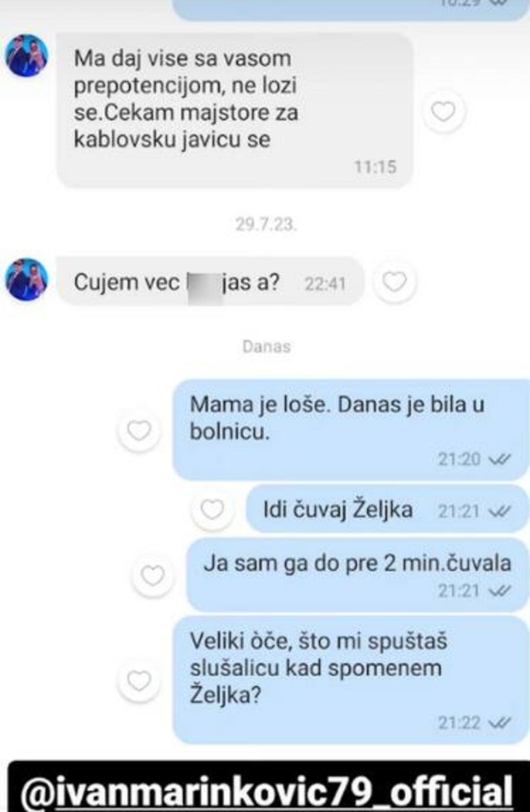The width and height of the screenshot is (530, 812).
Task: Check delivery ticks on 21:21 "Idi čuvaj Željka"
Action: [x=499, y=511]
